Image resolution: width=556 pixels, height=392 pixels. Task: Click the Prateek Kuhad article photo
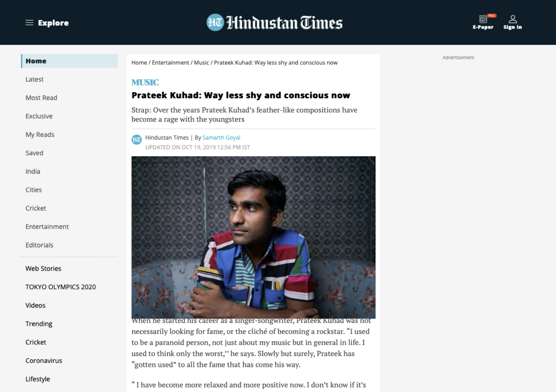[253, 237]
